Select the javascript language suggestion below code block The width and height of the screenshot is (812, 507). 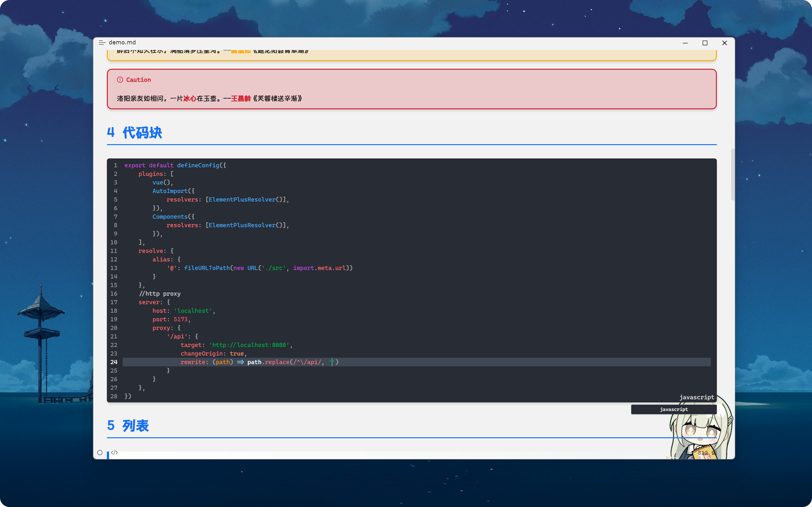(673, 409)
